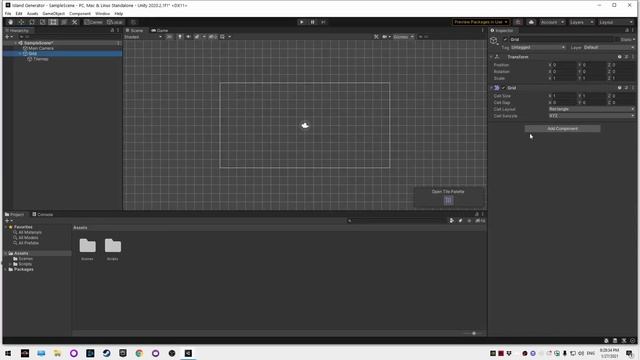
Task: Toggle Grid component enabled checkbox
Action: pos(504,88)
